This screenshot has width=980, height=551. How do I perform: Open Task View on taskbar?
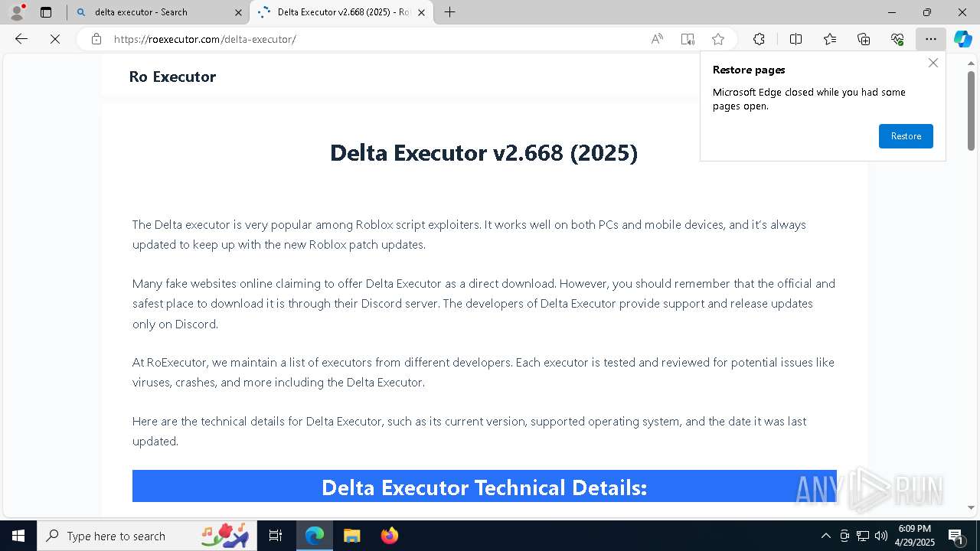[x=276, y=536]
